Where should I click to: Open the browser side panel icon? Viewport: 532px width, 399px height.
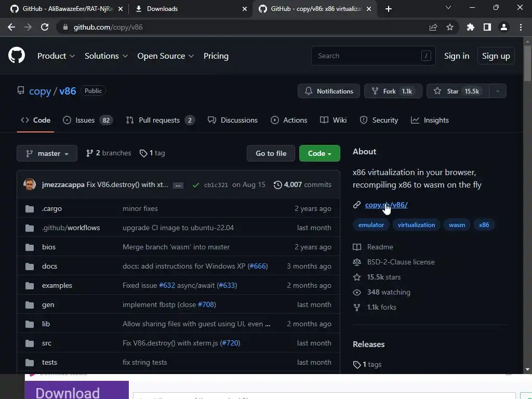tap(487, 27)
